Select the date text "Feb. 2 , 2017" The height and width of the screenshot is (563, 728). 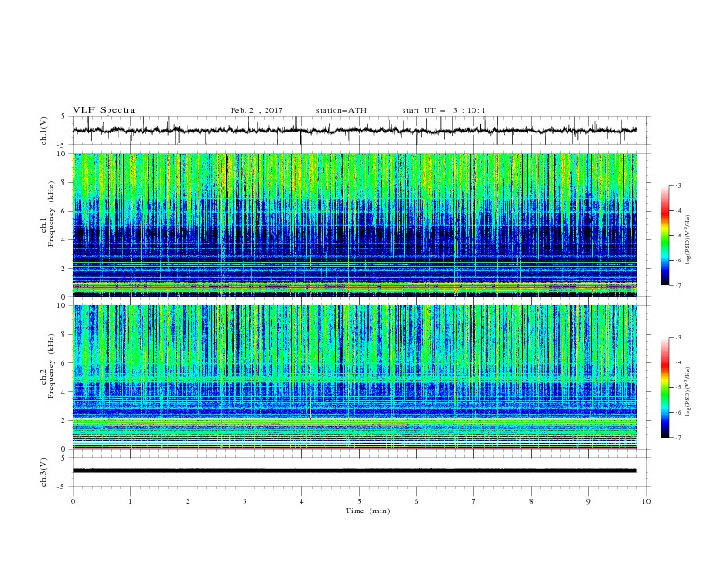(256, 110)
